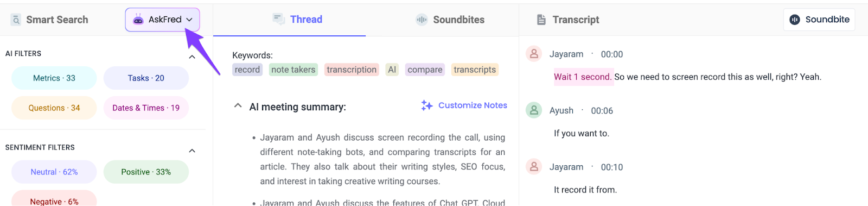Click the Transcript document icon
The height and width of the screenshot is (206, 868).
point(541,20)
